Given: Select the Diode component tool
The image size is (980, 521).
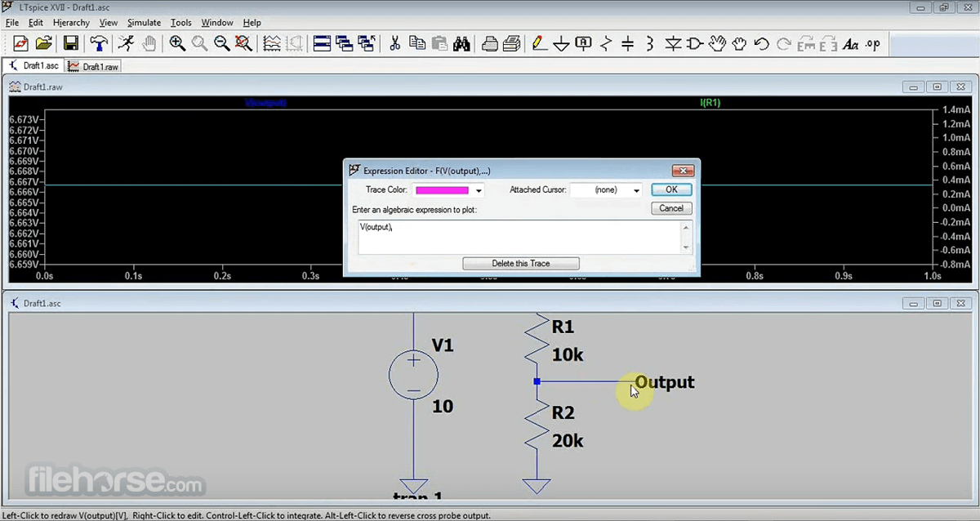Looking at the screenshot, I should click(x=673, y=43).
